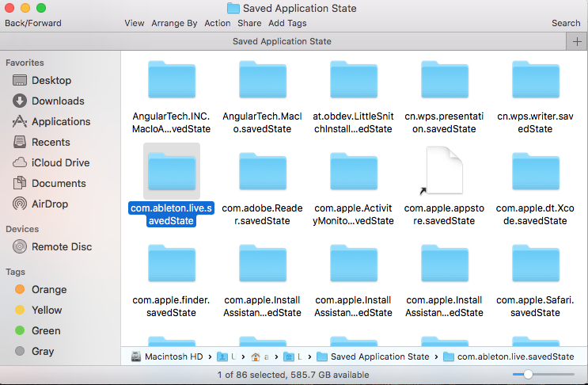Add a new tab with plus button

pyautogui.click(x=577, y=41)
